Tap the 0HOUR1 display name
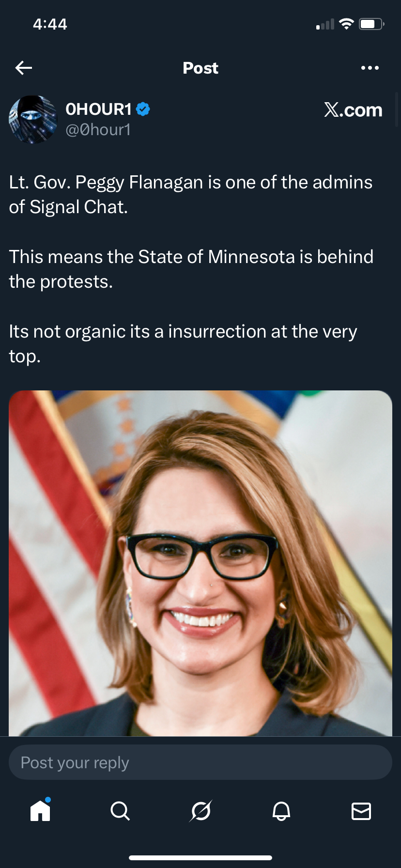This screenshot has height=868, width=401. pos(99,109)
